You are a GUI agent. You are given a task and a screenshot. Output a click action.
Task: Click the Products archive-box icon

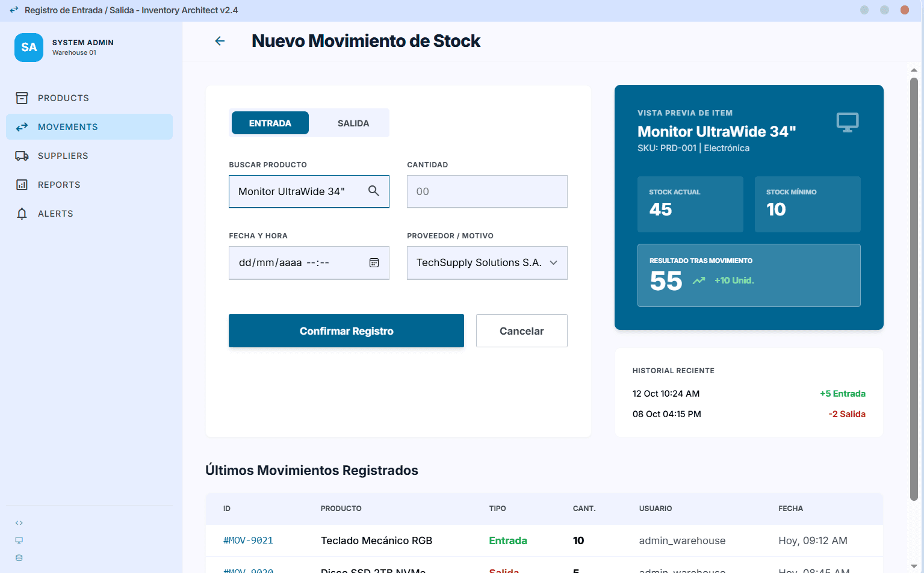(22, 98)
